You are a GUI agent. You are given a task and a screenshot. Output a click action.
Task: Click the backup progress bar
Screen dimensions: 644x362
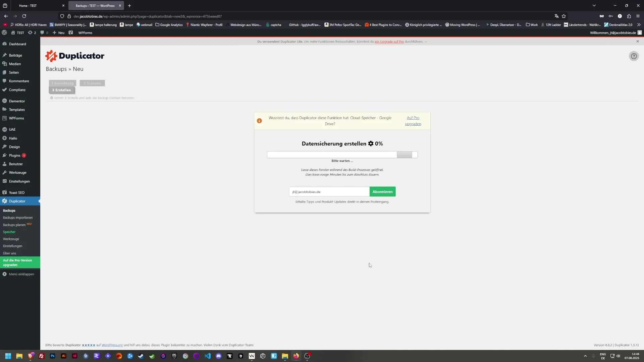[342, 155]
